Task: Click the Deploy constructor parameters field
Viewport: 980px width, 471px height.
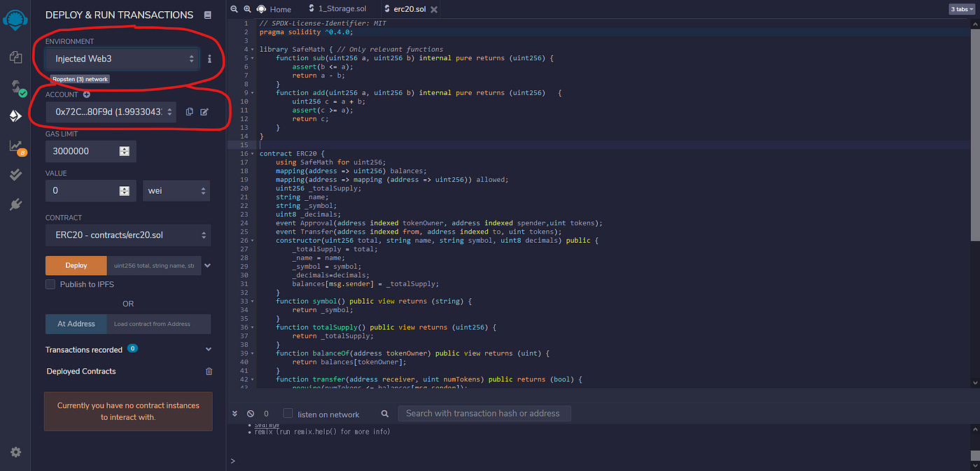Action: point(154,265)
